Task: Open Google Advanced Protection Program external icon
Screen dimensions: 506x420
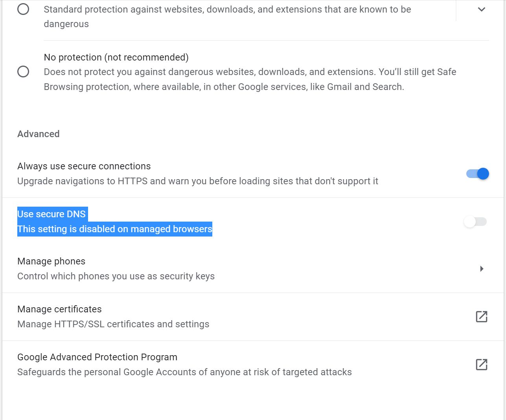Action: tap(481, 365)
